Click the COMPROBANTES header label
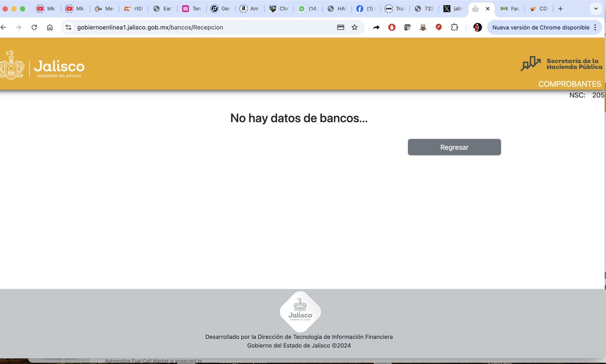This screenshot has height=364, width=606. click(x=570, y=84)
